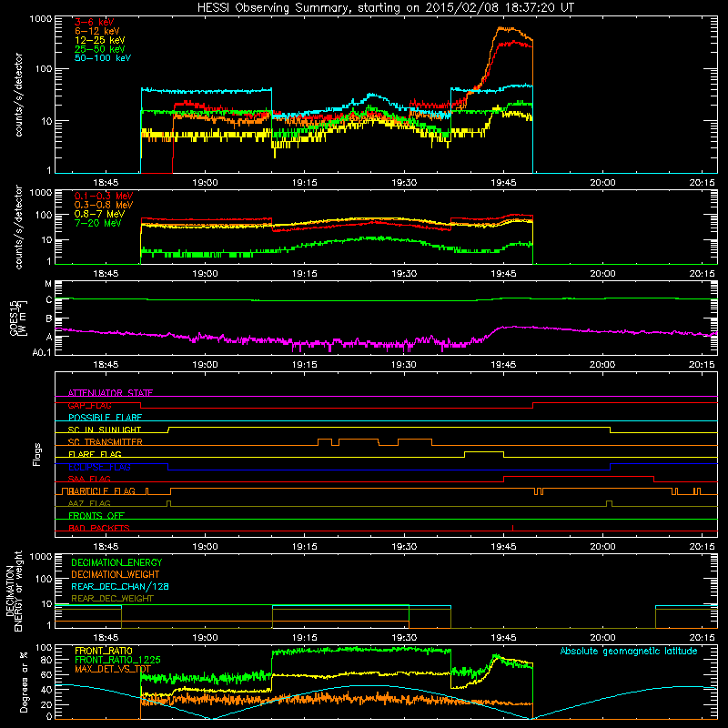Select the FRONT_RATIO_1225 legend label
This screenshot has width=728, height=728.
[x=117, y=660]
